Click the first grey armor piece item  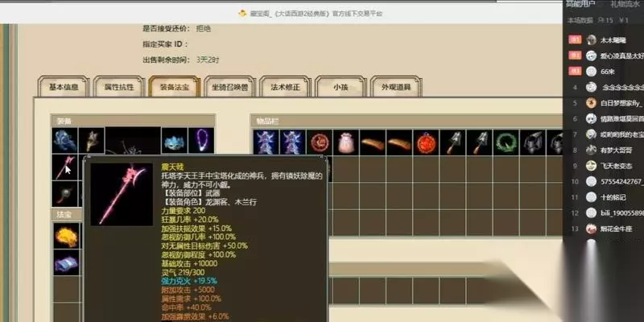click(533, 142)
